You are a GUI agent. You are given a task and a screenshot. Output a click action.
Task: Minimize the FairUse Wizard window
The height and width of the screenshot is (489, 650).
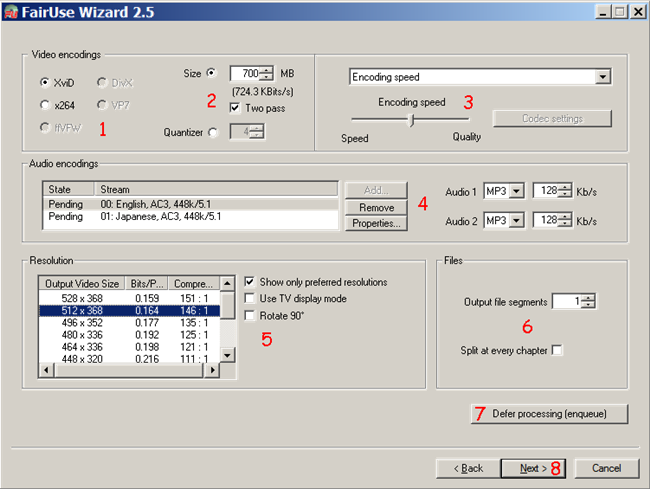[x=603, y=12]
